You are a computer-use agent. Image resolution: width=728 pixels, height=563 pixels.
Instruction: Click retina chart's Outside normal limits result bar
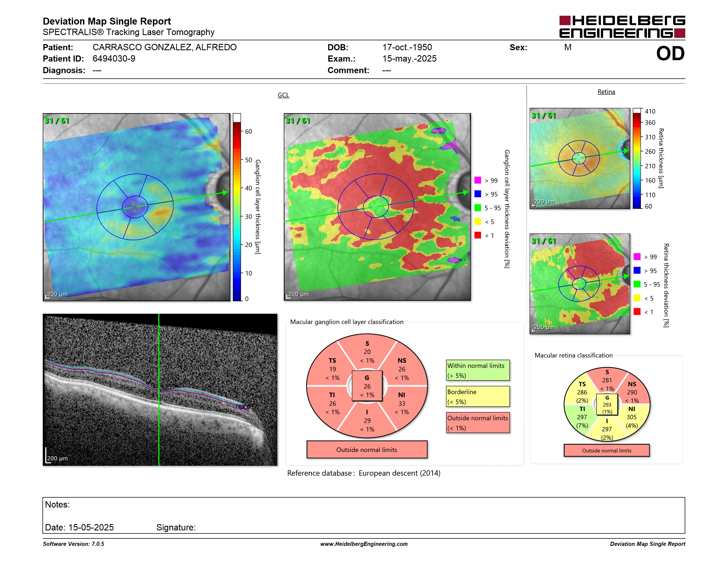point(607,451)
